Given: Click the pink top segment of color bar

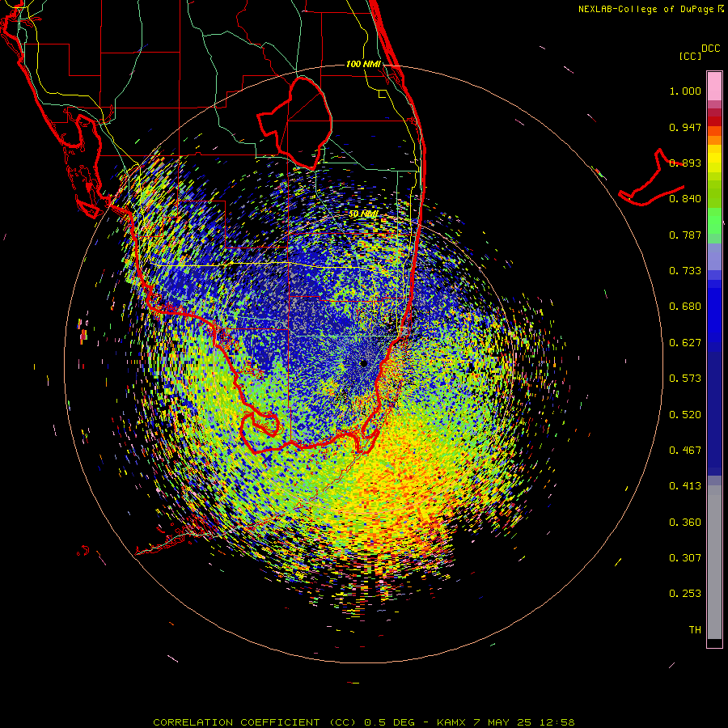Looking at the screenshot, I should coord(714,87).
